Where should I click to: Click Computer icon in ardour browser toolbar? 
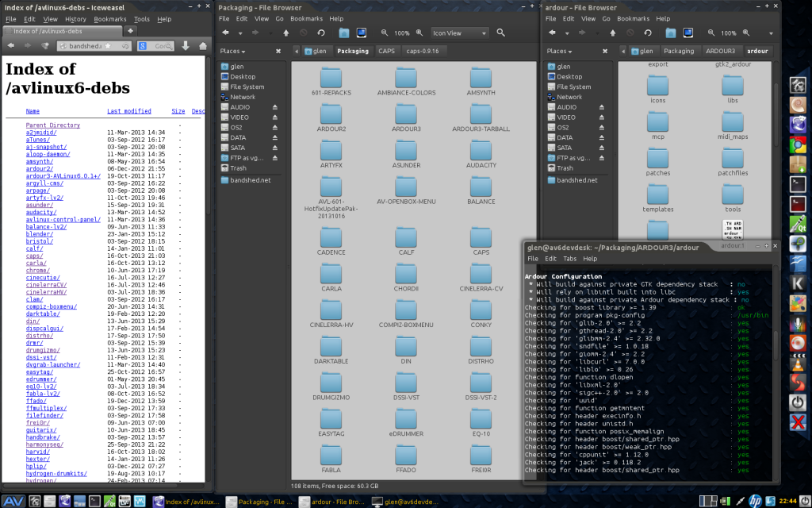pos(688,33)
